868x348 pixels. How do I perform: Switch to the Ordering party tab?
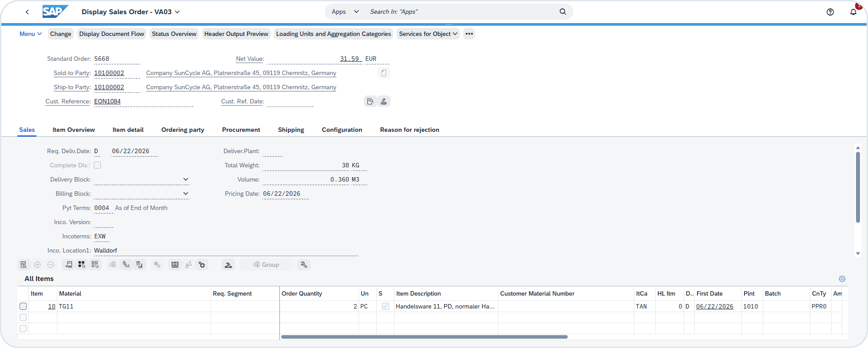pos(183,130)
